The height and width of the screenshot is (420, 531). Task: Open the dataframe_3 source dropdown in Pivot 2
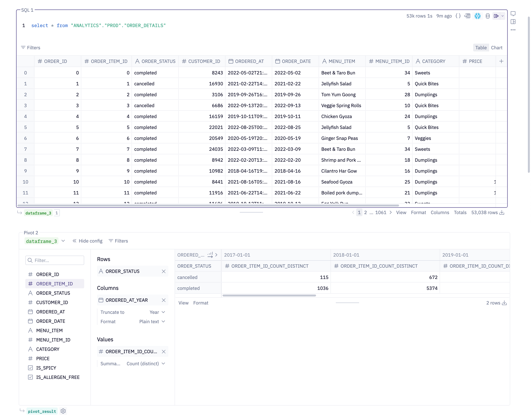63,241
